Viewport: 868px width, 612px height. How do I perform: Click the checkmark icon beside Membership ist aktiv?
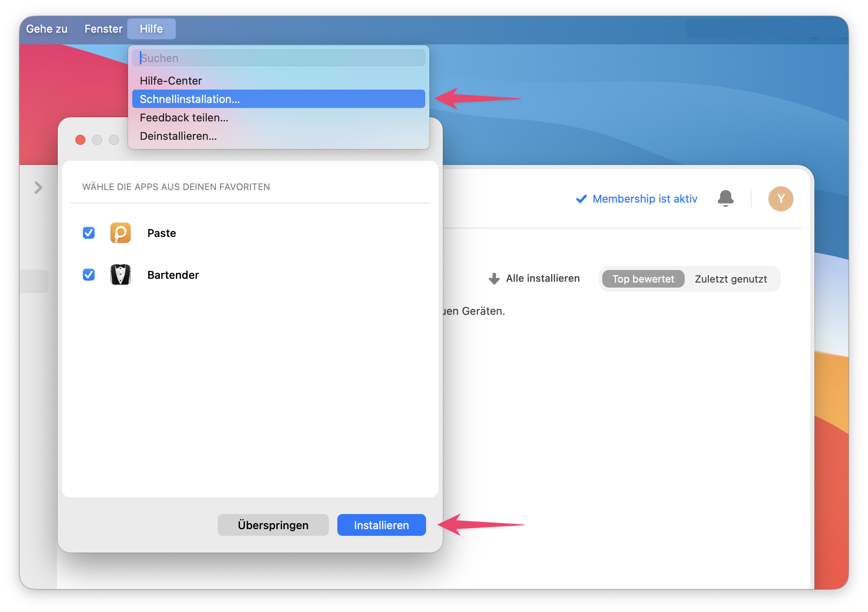click(x=581, y=199)
